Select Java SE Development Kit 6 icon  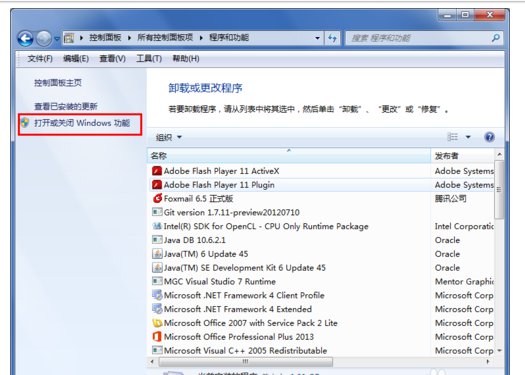point(157,268)
